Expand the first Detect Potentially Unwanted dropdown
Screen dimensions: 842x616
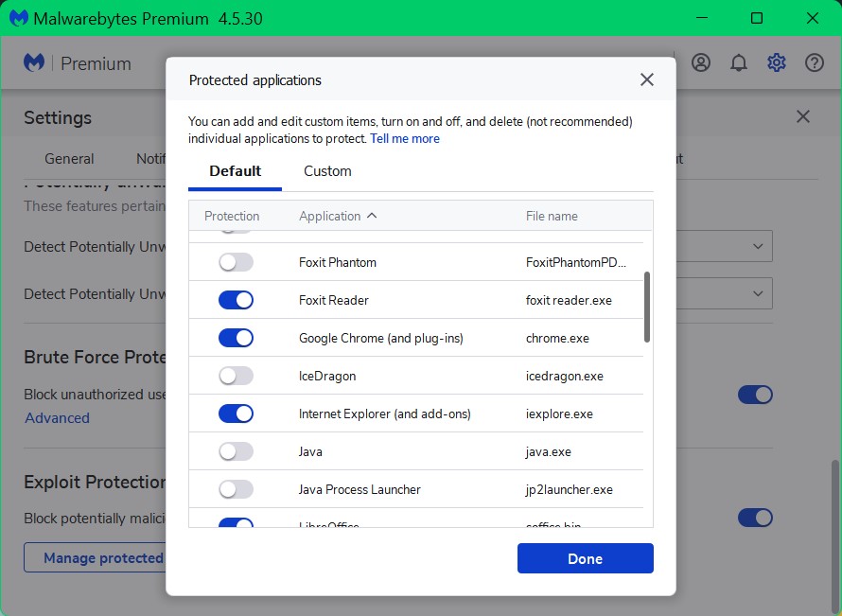click(758, 247)
